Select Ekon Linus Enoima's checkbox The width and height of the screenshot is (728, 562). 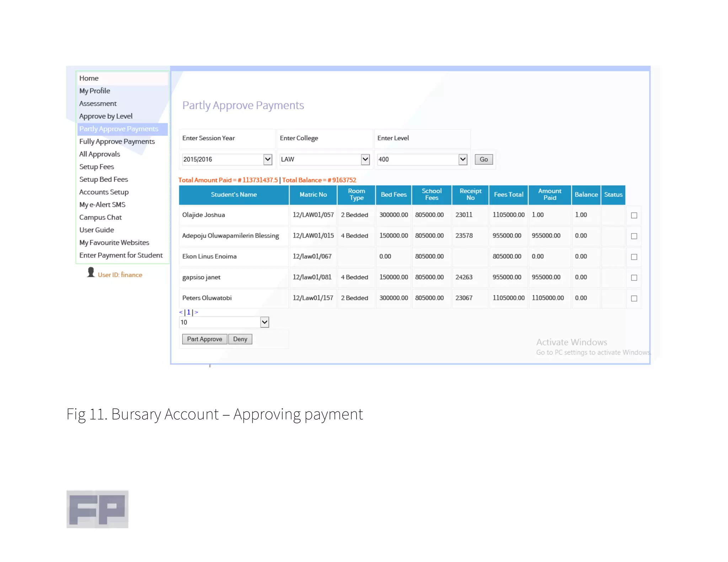tap(634, 257)
